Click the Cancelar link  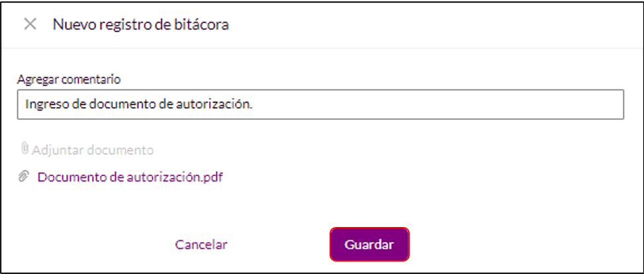pos(201,245)
